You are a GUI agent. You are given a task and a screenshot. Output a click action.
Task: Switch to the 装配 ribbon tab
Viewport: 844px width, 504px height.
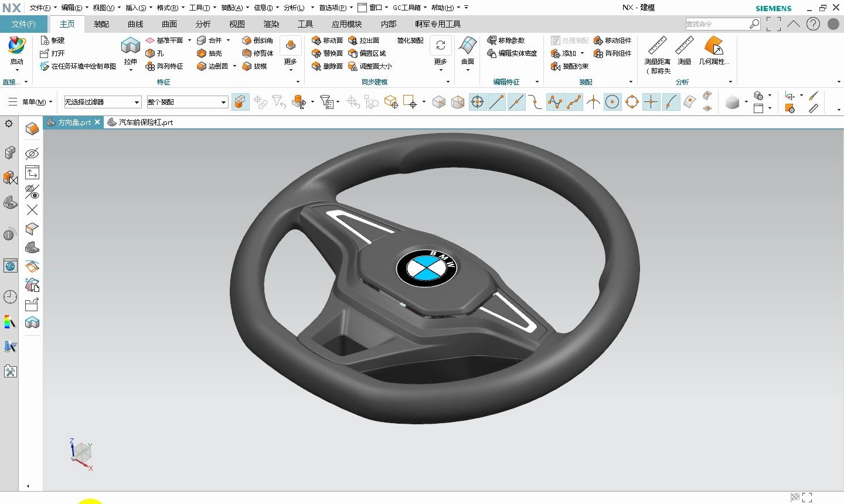(101, 24)
